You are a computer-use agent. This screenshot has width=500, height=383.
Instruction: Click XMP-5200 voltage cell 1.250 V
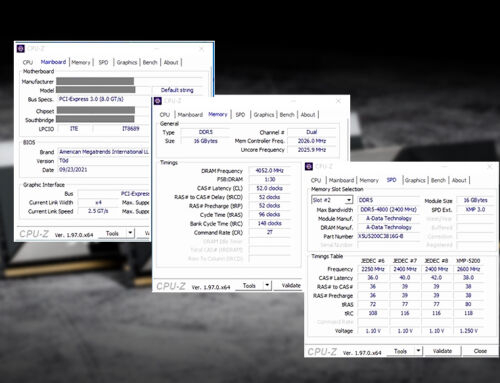(x=468, y=331)
